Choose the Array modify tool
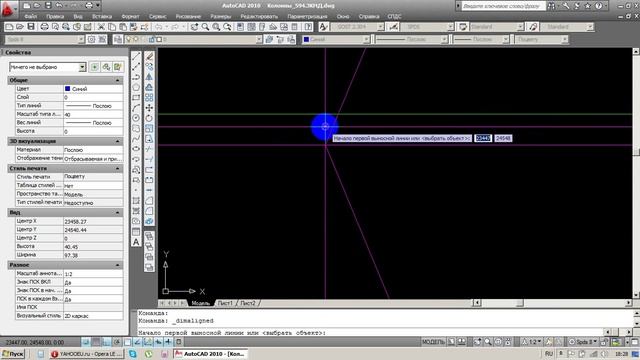Image resolution: width=640 pixels, height=360 pixels. coord(149,98)
